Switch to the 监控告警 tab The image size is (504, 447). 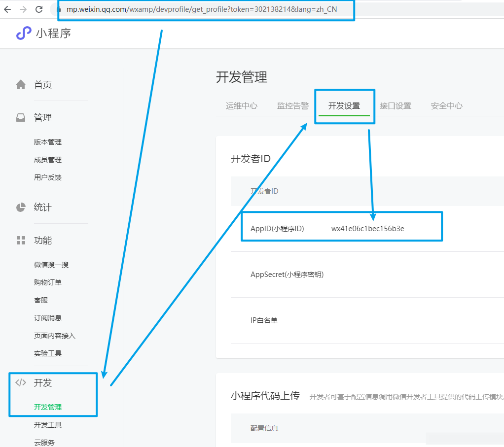click(x=293, y=105)
